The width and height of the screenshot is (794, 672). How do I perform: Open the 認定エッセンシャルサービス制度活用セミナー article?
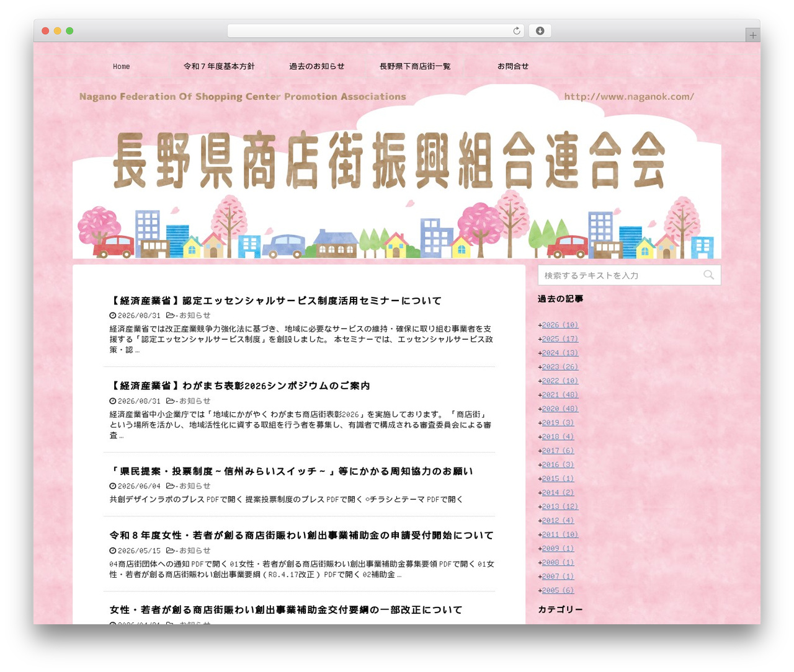pos(275,301)
